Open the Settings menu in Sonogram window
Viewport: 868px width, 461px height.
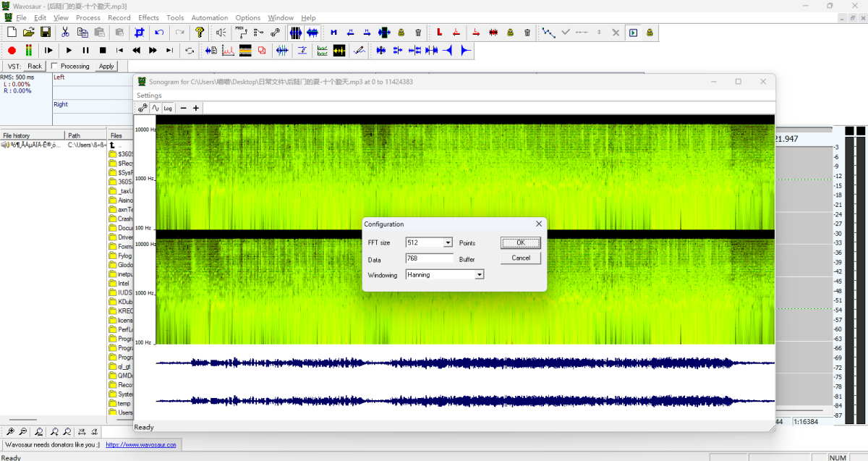tap(150, 96)
